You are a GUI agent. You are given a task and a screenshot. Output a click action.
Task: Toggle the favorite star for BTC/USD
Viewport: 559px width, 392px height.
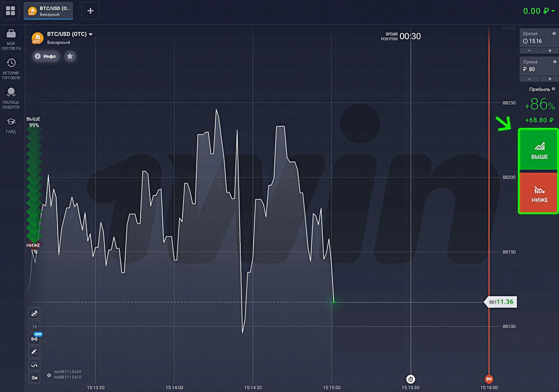(x=70, y=56)
